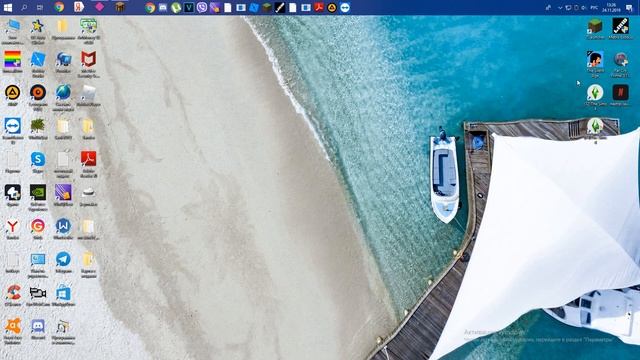The image size is (640, 360).
Task: Select the Microsoft Store bag desktop icon
Action: click(x=63, y=296)
